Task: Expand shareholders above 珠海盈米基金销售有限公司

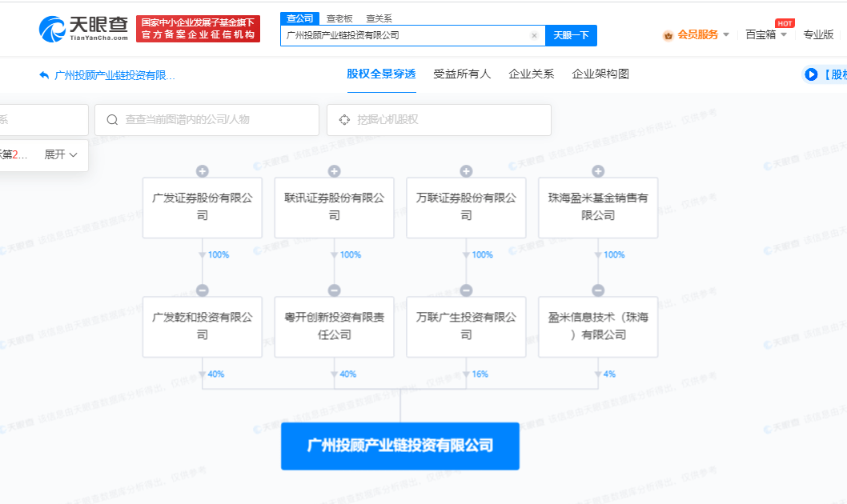Action: pyautogui.click(x=598, y=171)
